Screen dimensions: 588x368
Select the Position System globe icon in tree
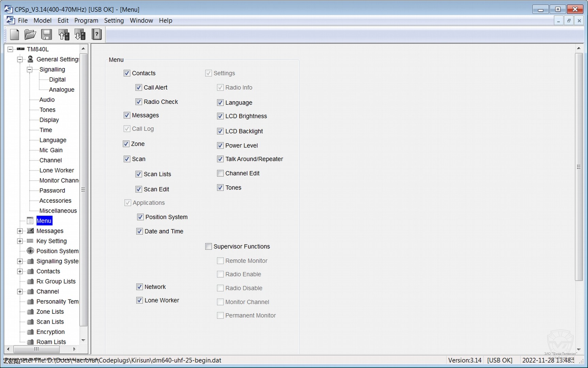tap(30, 251)
